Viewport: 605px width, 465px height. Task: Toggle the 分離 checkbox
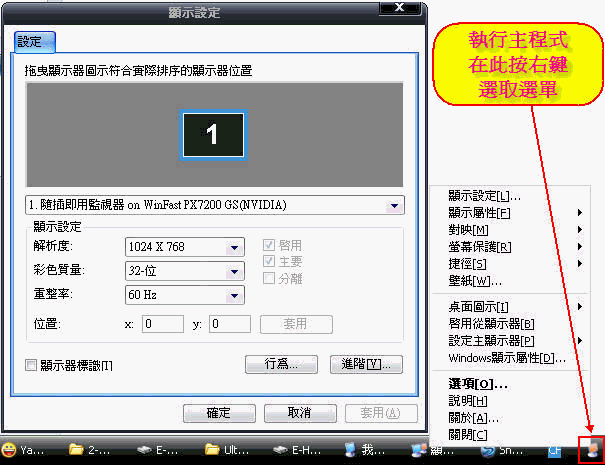point(268,277)
